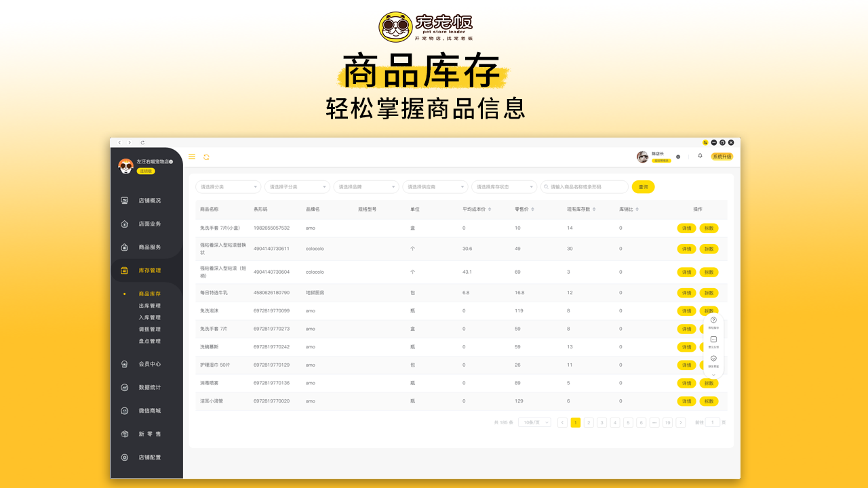点击系统升级按钮
This screenshot has width=868, height=488.
pyautogui.click(x=721, y=156)
